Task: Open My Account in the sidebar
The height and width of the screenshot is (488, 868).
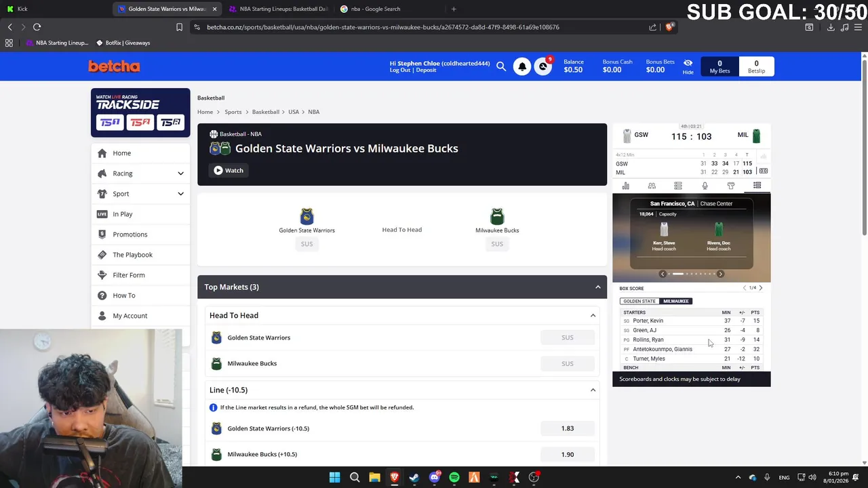Action: pyautogui.click(x=140, y=316)
